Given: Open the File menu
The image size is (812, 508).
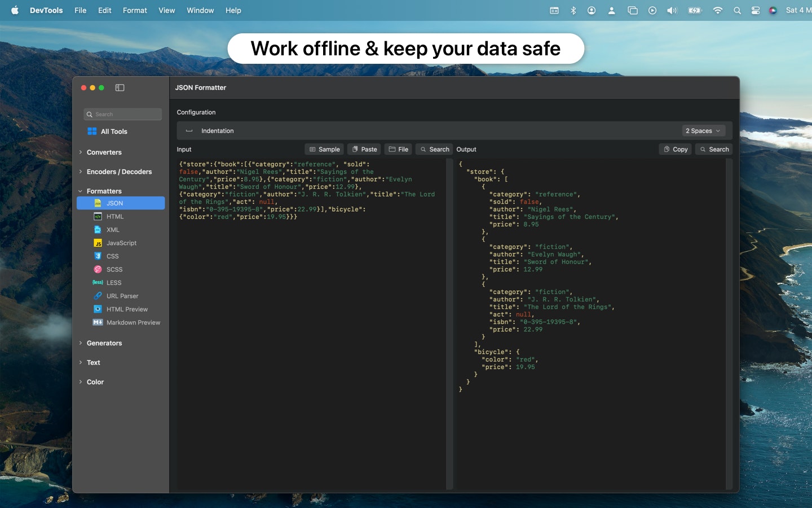Looking at the screenshot, I should [x=81, y=10].
